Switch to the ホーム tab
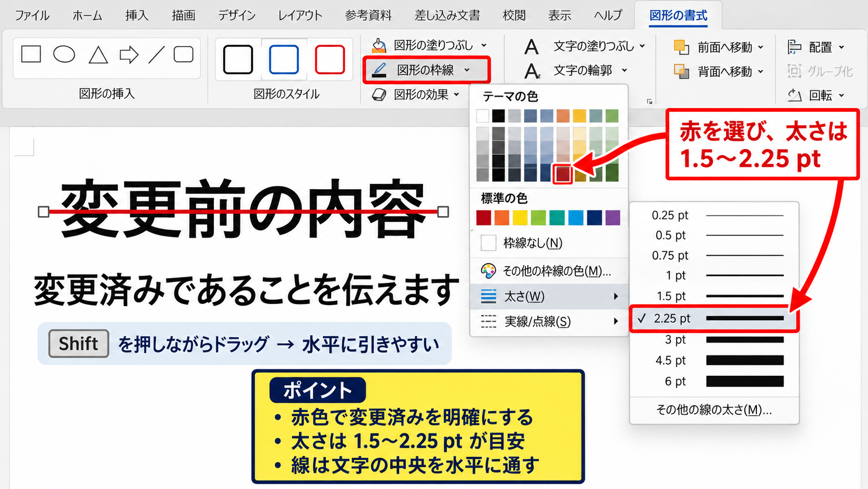Image resolution: width=868 pixels, height=489 pixels. (87, 16)
